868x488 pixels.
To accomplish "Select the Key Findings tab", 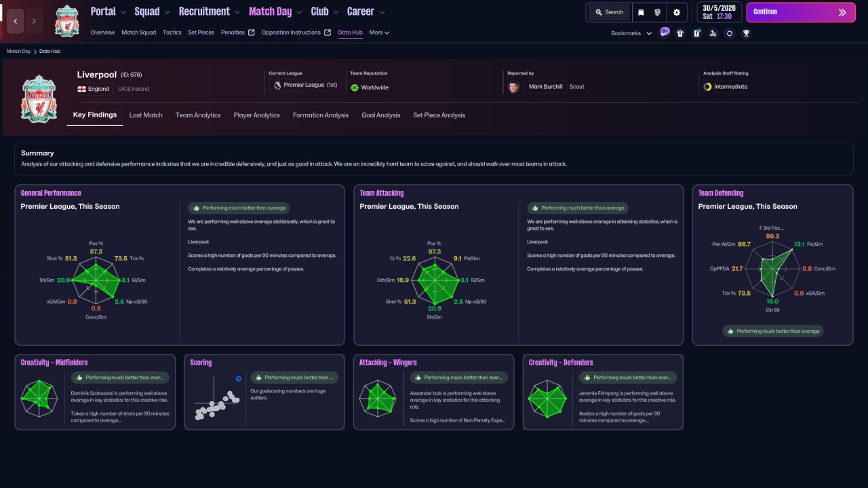I will tap(95, 115).
